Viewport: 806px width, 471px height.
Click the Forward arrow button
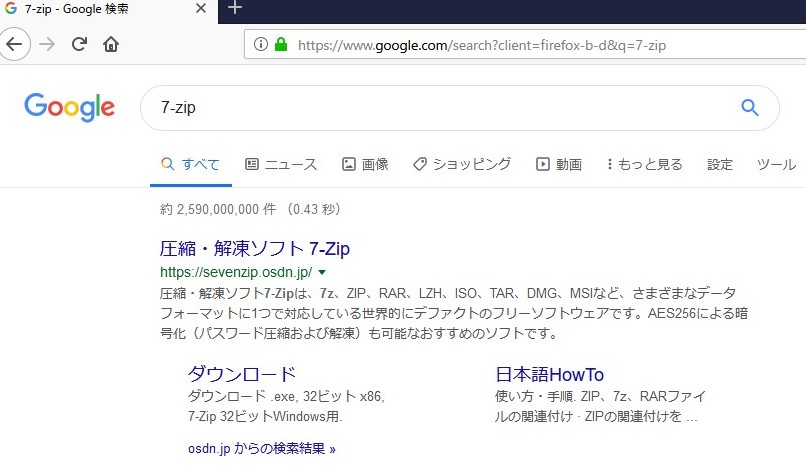coord(47,44)
